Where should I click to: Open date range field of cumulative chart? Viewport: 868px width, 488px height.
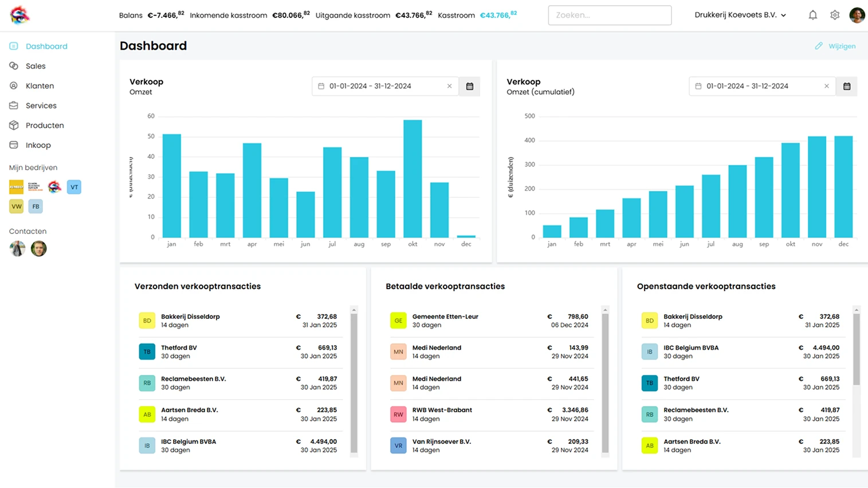click(x=755, y=86)
